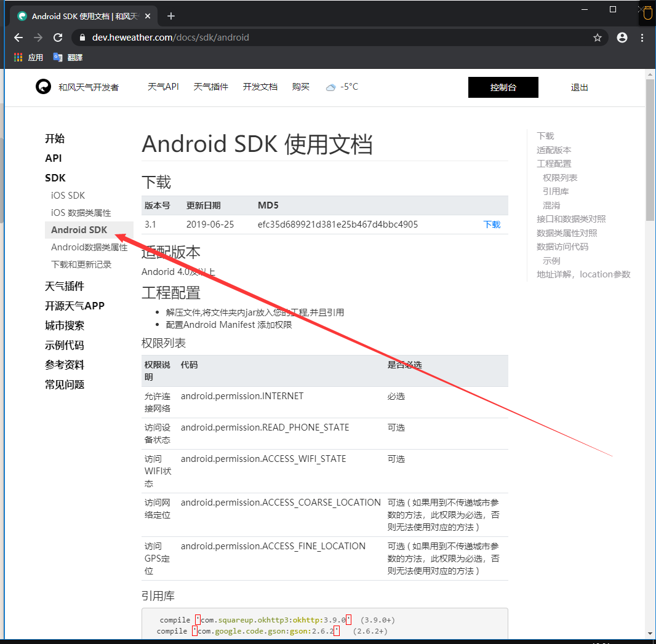
Task: Switch to the 开发文档 navigation item
Action: [x=260, y=87]
